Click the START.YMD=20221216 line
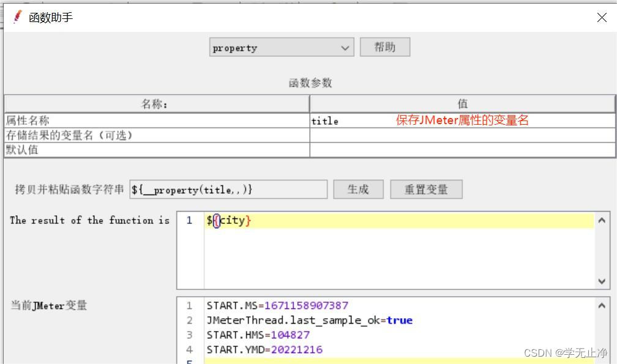Screen dimensions: 617x364 pyautogui.click(x=264, y=349)
